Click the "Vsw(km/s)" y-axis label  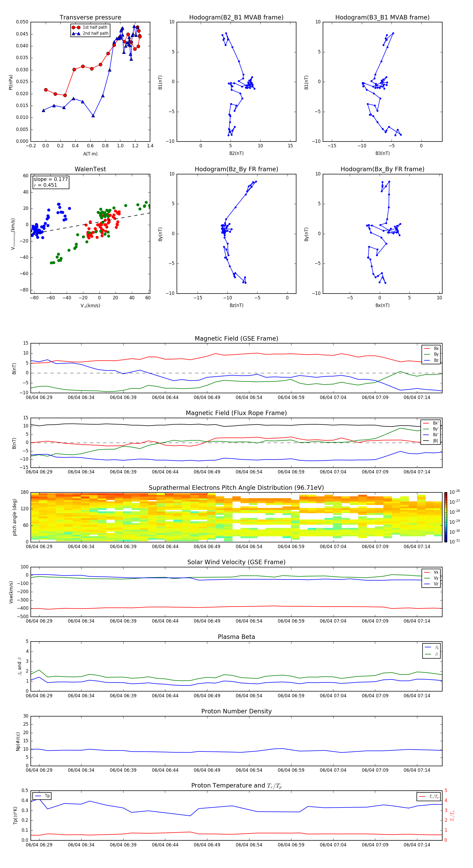(x=11, y=592)
